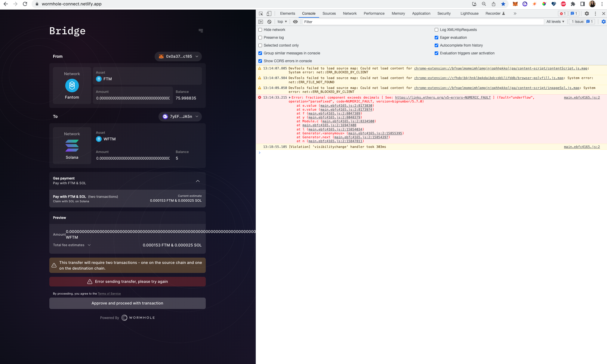Activate the inspect element cursor tool

tap(260, 14)
